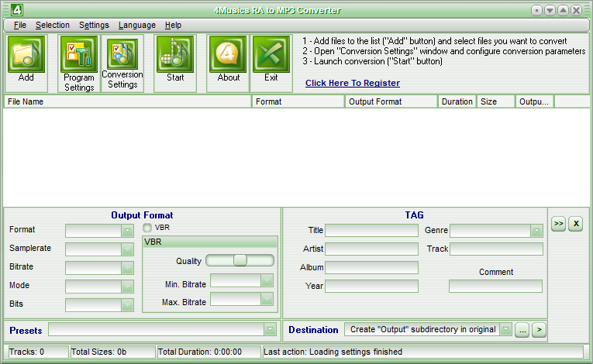Click the 'Total Sizes: 0b' status entry
The width and height of the screenshot is (593, 364).
click(113, 352)
